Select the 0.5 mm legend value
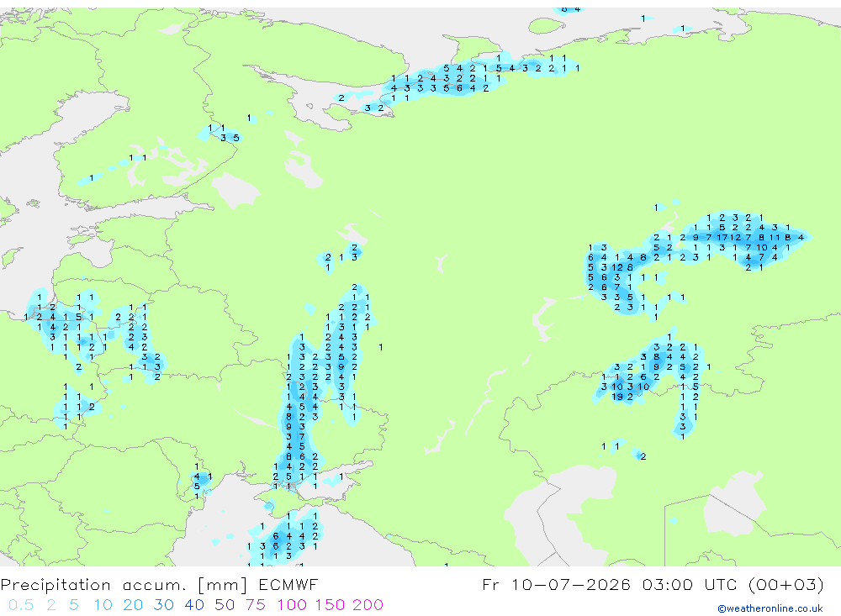Viewport: 841px width, 616px height. coord(21,605)
